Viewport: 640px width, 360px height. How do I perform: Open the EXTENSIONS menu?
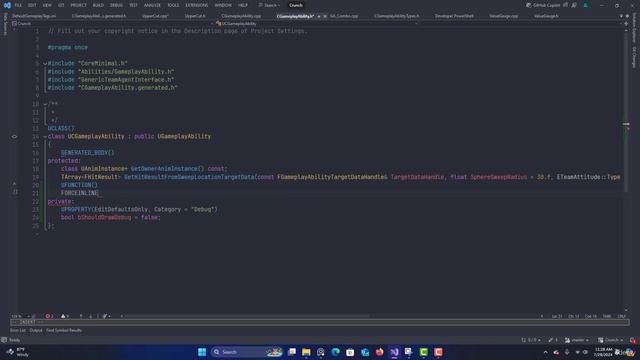197,5
